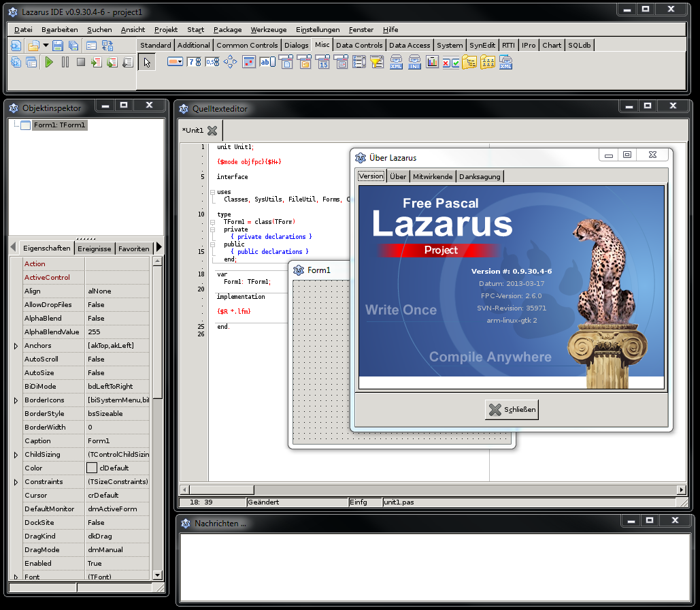The width and height of the screenshot is (700, 610).
Task: Pick the TXMLPropStorage component icon
Action: tap(396, 62)
